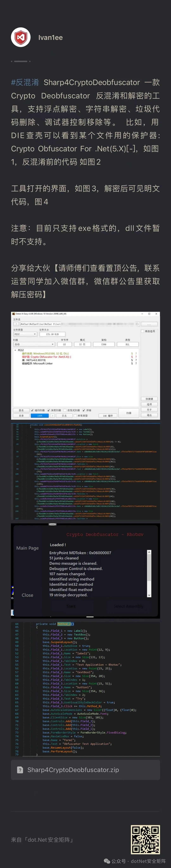Screen dimensions: 171x868
Task: Click the arrow button after the progress bar
Action: [53, 416]
